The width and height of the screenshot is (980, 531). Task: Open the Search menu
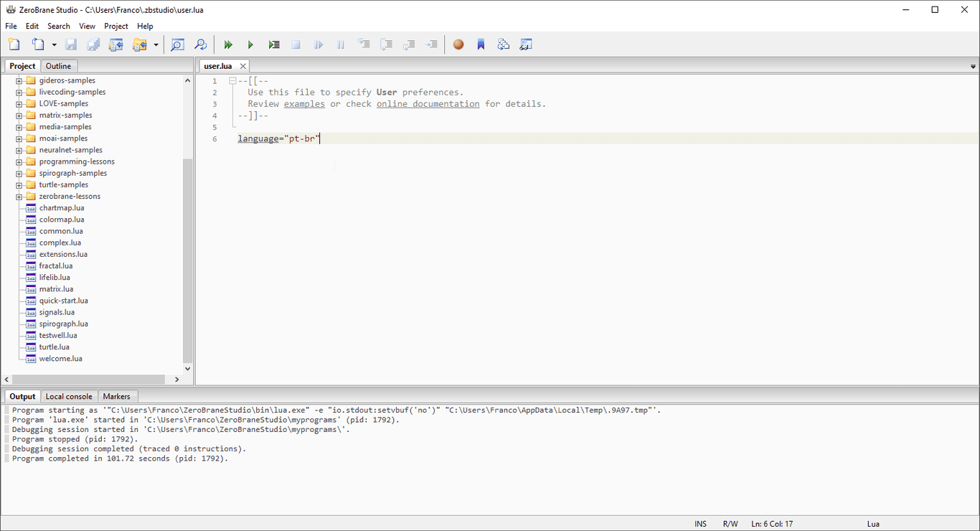pyautogui.click(x=58, y=26)
